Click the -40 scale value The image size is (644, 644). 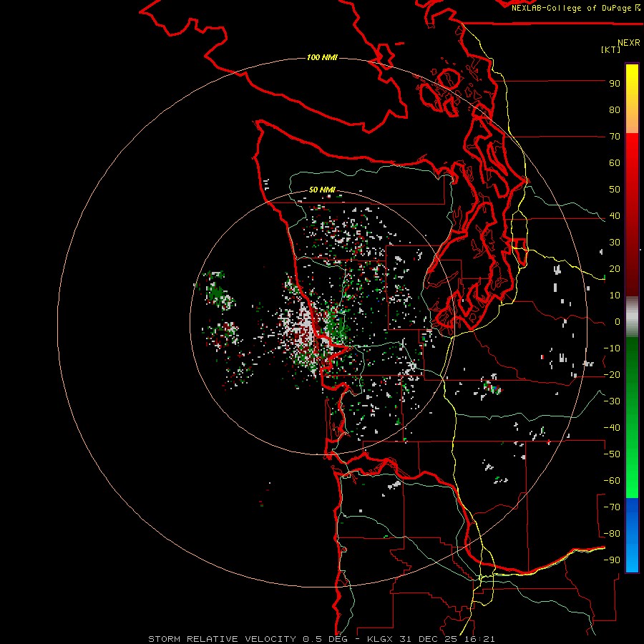click(612, 428)
